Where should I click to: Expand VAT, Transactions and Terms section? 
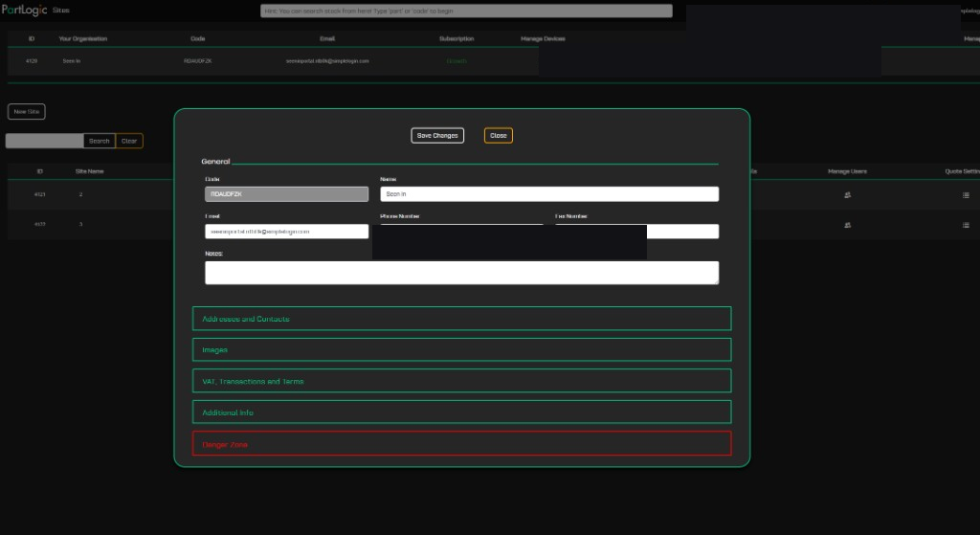point(462,381)
